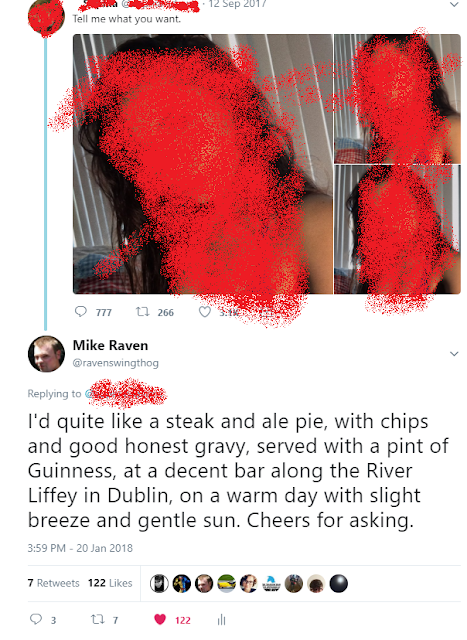Open tweet analytics bar chart icon
Image resolution: width=467 pixels, height=640 pixels.
pos(221,620)
